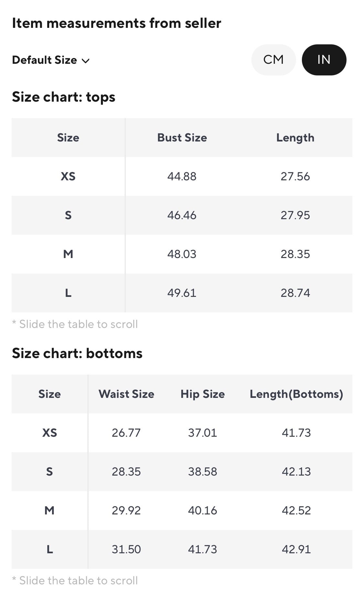Click the Waist Size column header

(x=126, y=394)
